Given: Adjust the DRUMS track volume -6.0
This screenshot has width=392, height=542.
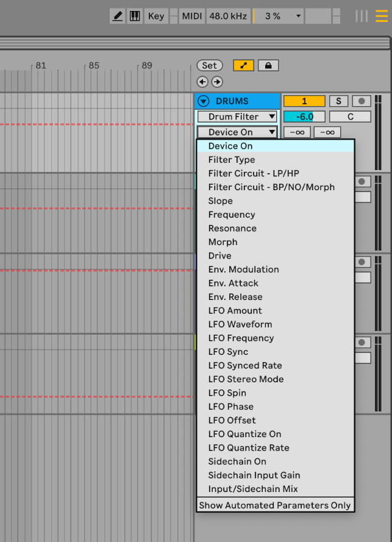Looking at the screenshot, I should click(304, 116).
